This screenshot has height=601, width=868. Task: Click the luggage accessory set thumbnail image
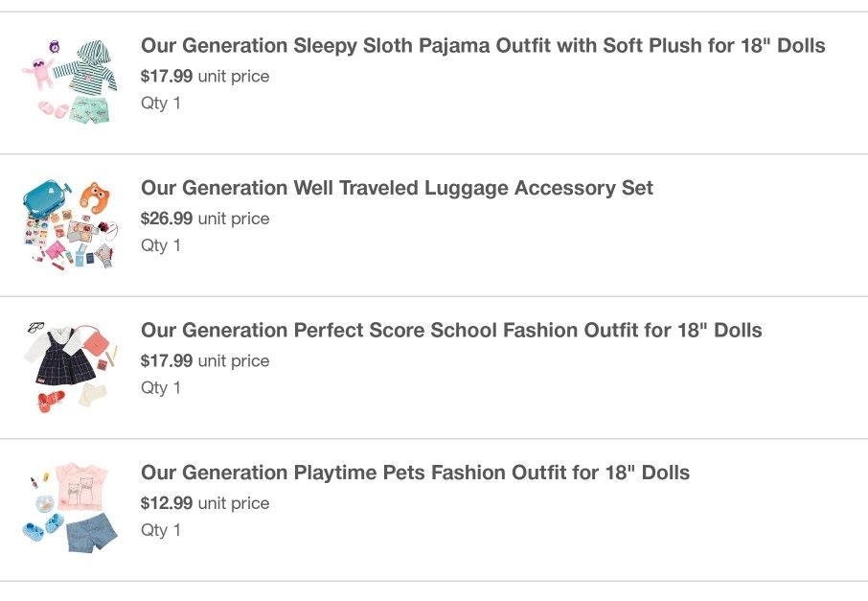click(72, 219)
